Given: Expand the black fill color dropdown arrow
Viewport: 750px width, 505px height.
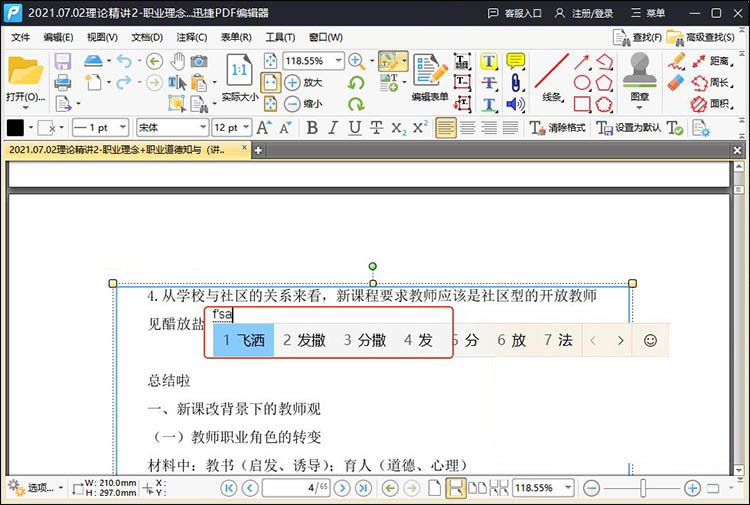Looking at the screenshot, I should (31, 128).
